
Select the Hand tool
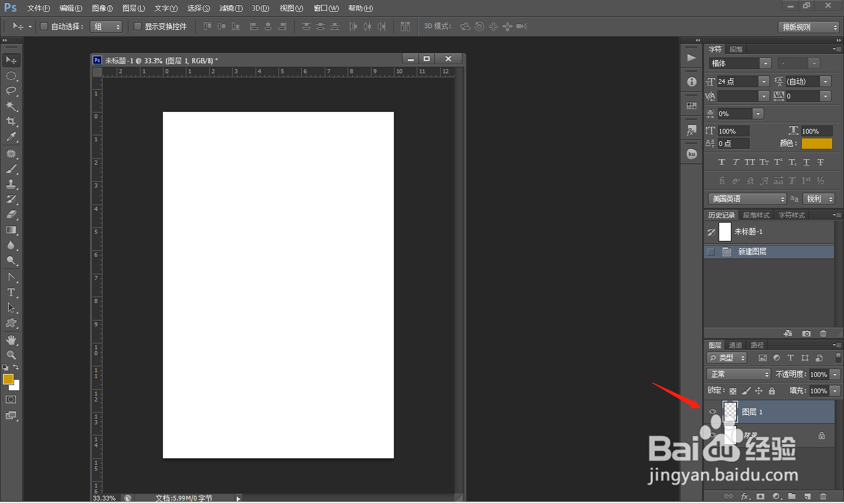(x=11, y=340)
